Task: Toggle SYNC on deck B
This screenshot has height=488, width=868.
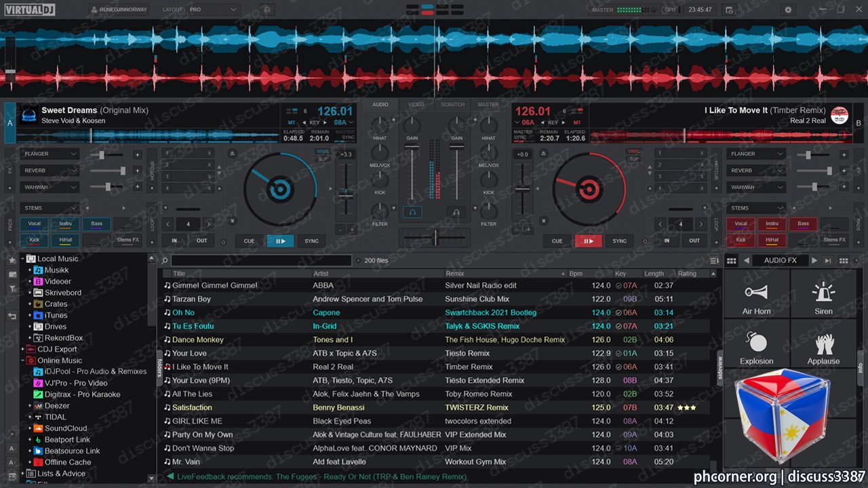Action: click(620, 241)
